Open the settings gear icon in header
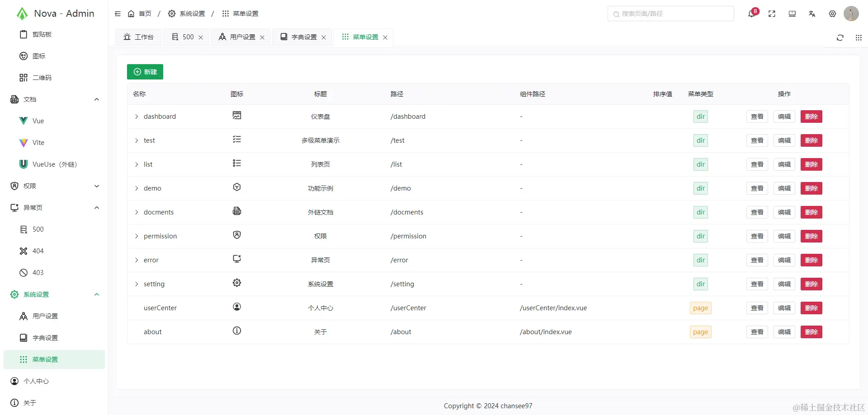Viewport: 868px width, 415px height. tap(832, 14)
